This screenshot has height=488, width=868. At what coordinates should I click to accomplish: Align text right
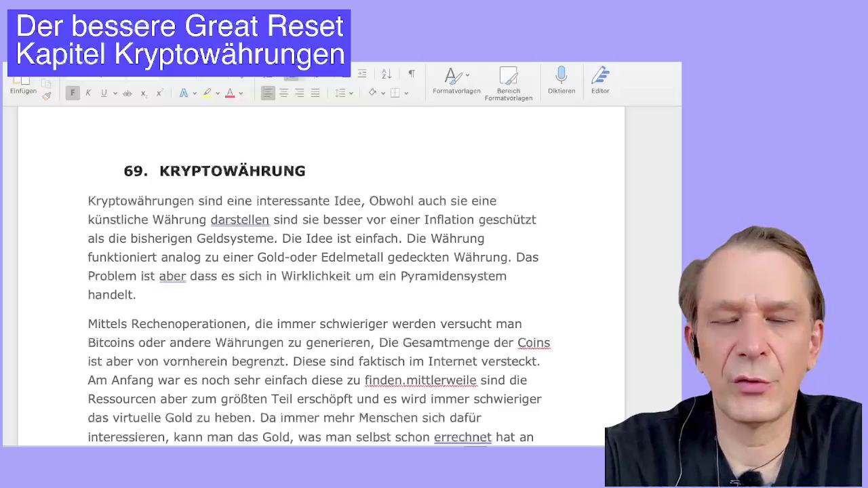[300, 93]
